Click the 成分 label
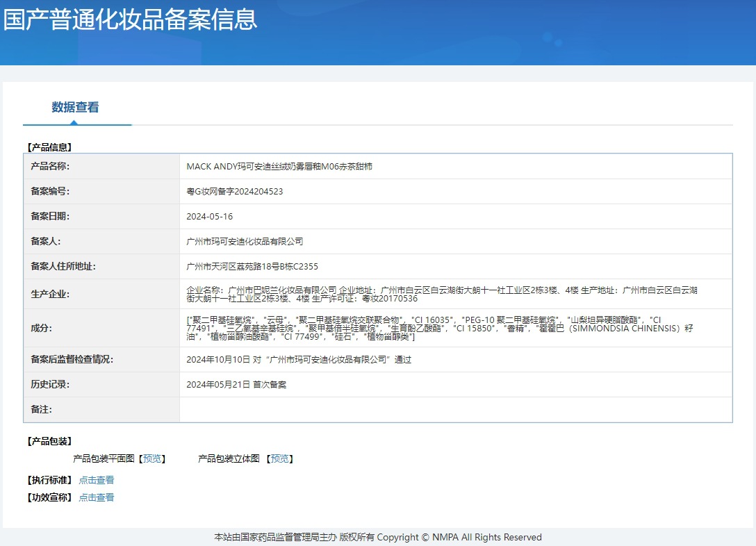 [x=42, y=328]
